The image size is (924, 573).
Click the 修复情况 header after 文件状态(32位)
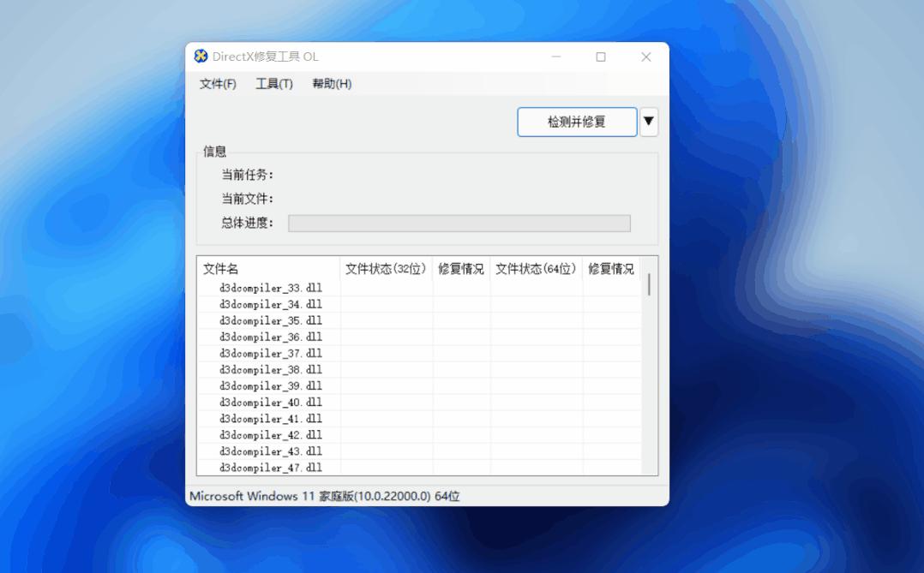coord(461,269)
